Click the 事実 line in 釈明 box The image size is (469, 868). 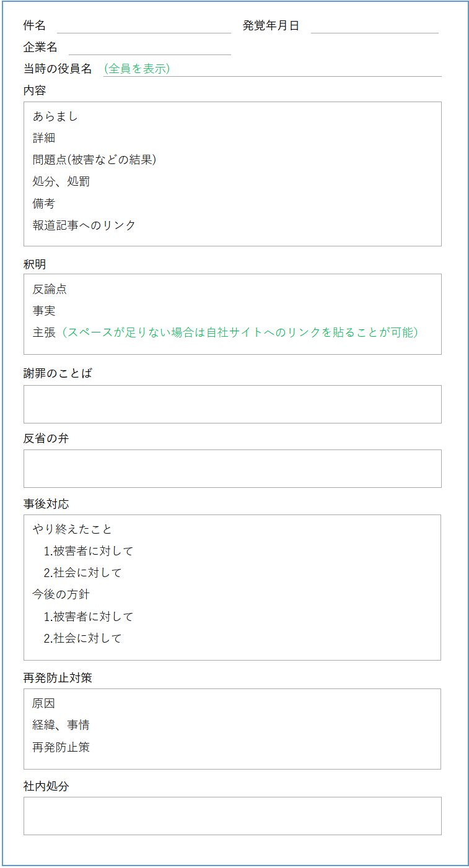click(44, 311)
